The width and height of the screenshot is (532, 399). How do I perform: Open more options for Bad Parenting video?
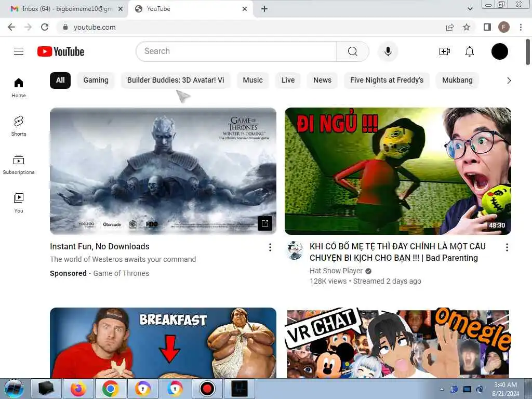tap(507, 247)
